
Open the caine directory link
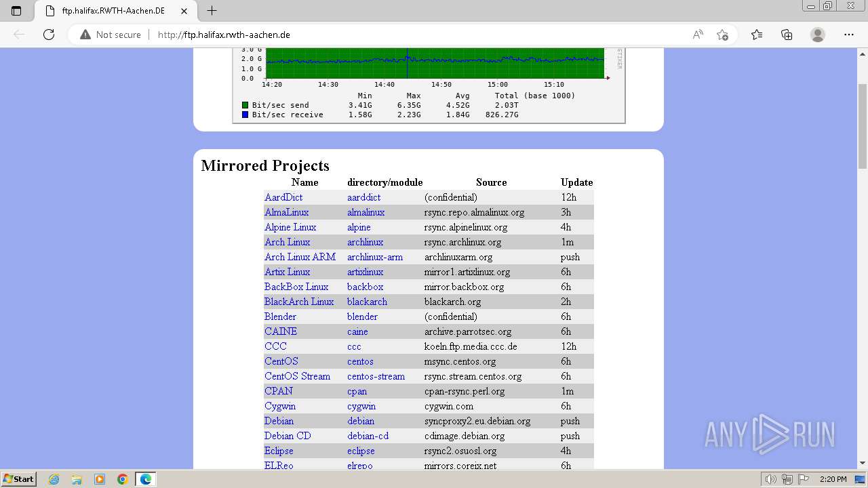[357, 331]
